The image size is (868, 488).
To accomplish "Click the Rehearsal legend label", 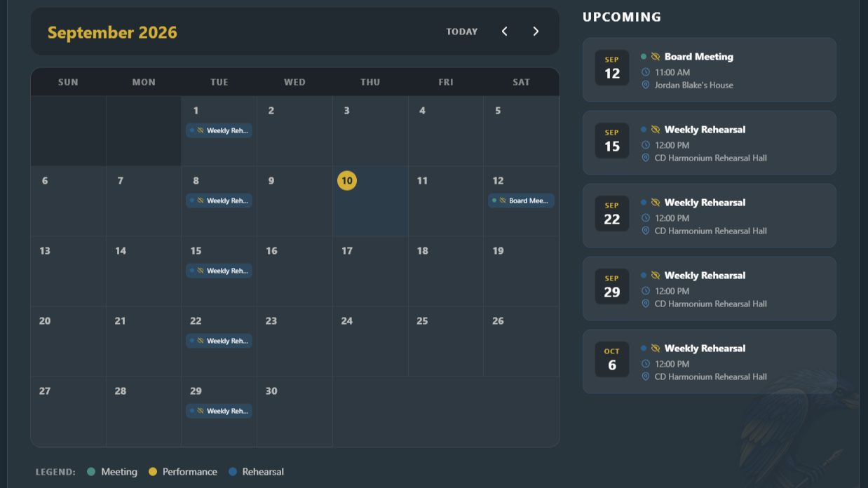I will click(x=263, y=472).
